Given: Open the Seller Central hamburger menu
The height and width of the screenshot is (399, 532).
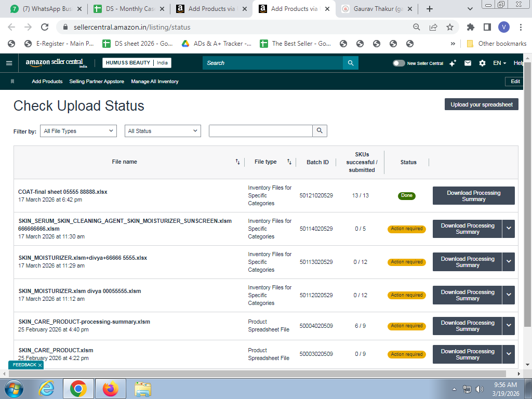Looking at the screenshot, I should 9,63.
